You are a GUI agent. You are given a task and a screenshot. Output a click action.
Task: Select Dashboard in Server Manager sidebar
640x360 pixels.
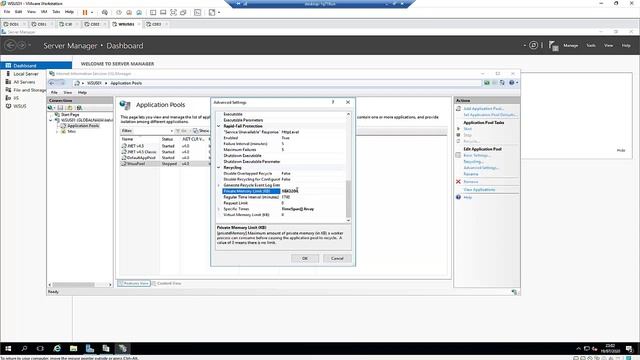click(36, 65)
